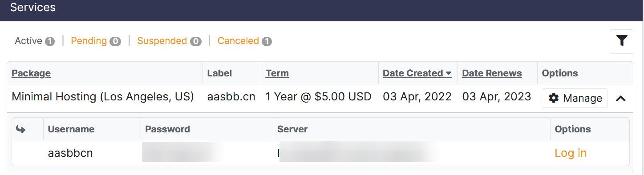The image size is (644, 175).
Task: Collapse the service row with chevron
Action: 621,98
